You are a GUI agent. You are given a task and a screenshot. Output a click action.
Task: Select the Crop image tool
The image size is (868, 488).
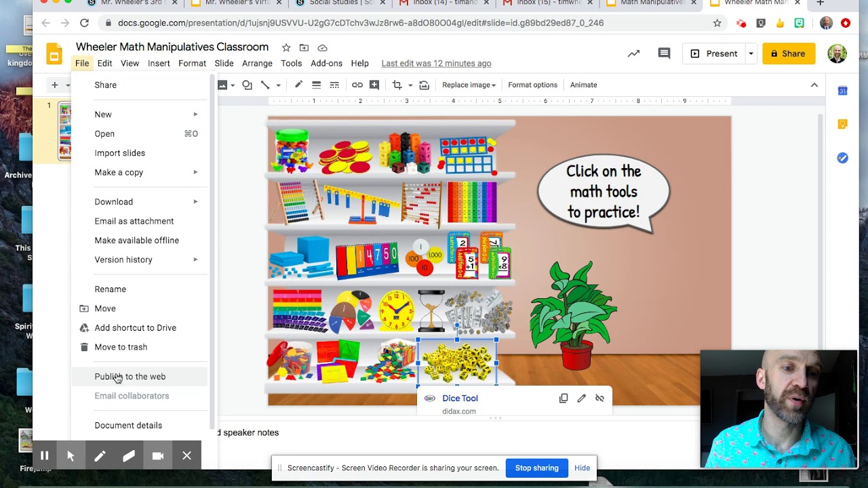397,85
